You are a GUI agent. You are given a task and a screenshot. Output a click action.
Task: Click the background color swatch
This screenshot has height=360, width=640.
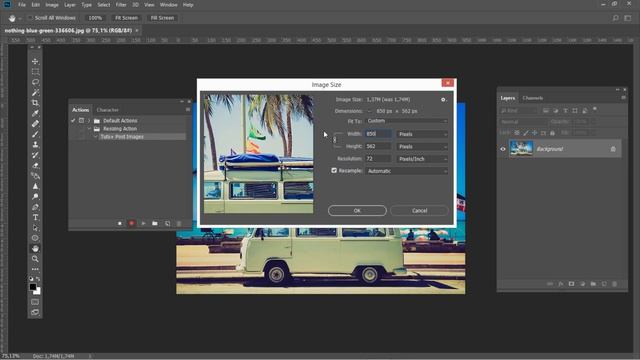point(38,292)
